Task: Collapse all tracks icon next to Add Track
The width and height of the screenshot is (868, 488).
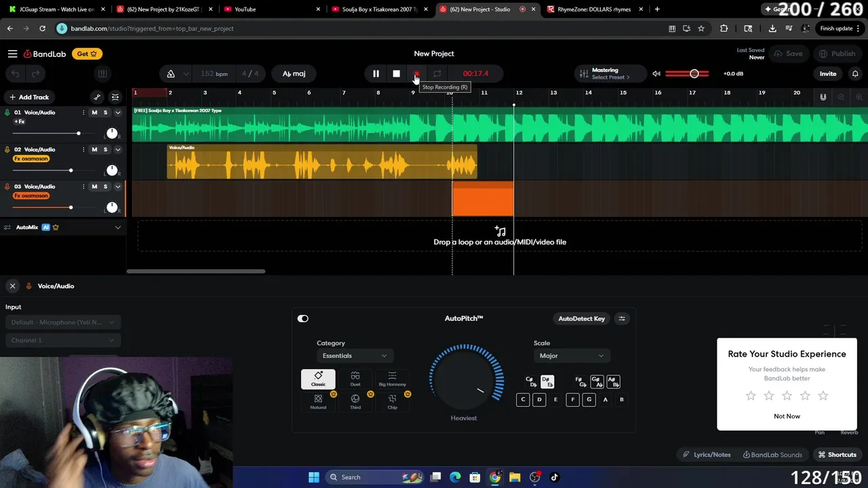Action: coord(115,98)
